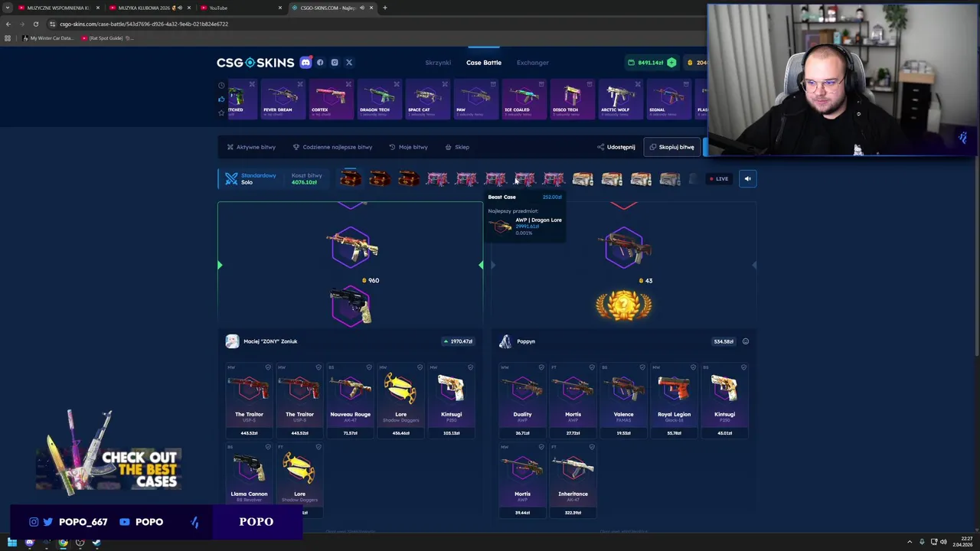This screenshot has width=980, height=551.
Task: Click the site info icon in address bar
Action: pyautogui.click(x=52, y=24)
